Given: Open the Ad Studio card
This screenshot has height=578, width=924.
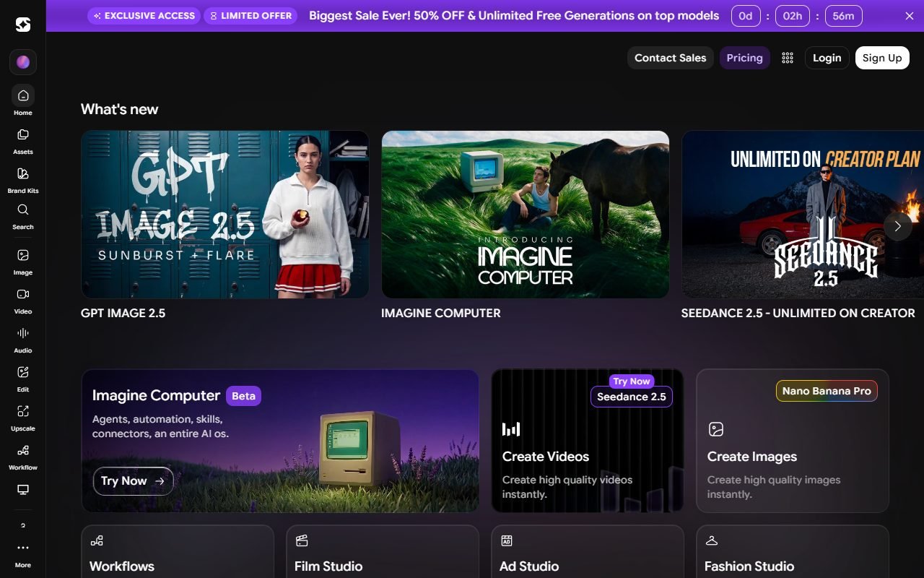Looking at the screenshot, I should (x=588, y=551).
